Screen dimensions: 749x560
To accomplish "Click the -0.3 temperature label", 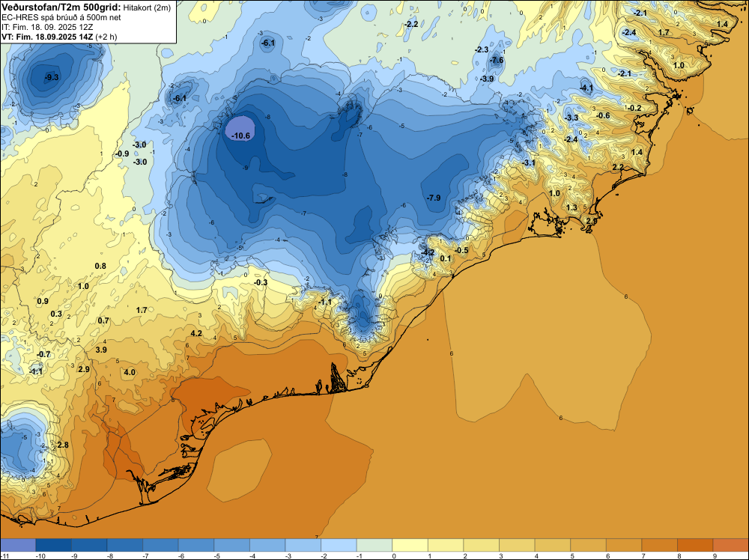I will pos(261,283).
